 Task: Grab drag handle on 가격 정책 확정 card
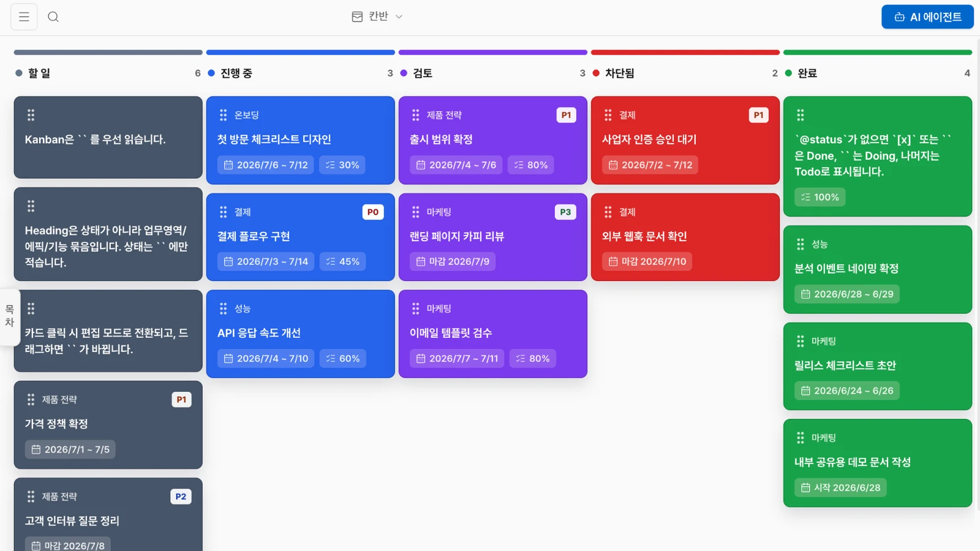(x=31, y=400)
